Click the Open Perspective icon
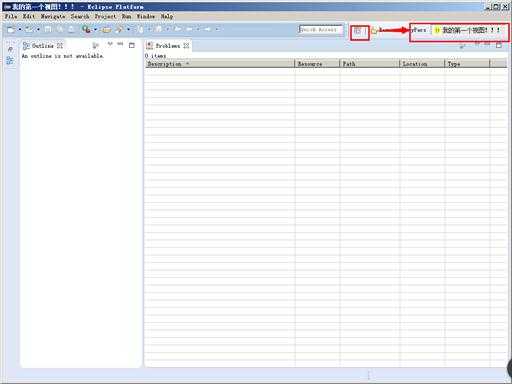 [x=358, y=31]
